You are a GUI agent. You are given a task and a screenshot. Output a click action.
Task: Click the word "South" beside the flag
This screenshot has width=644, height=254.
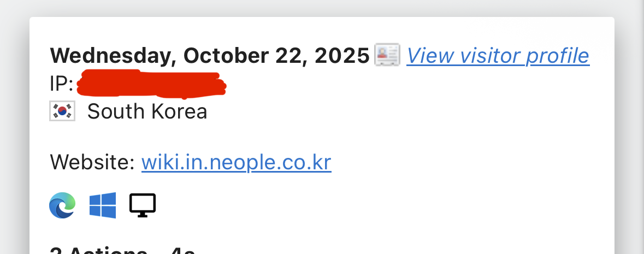click(110, 111)
